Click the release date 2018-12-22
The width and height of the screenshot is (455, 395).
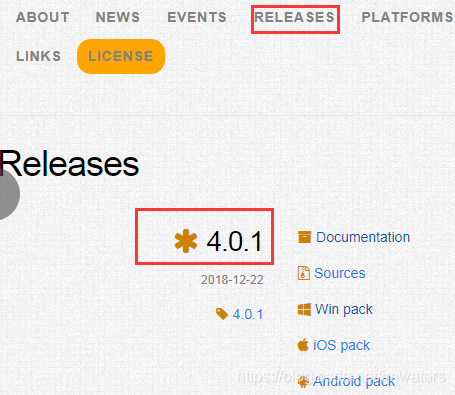(232, 280)
